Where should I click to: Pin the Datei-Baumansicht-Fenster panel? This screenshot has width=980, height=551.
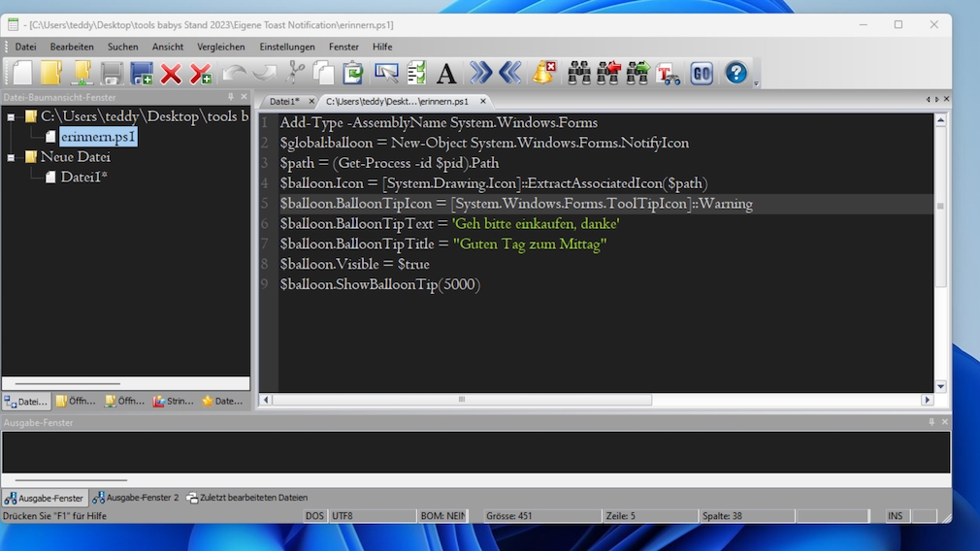pos(231,97)
